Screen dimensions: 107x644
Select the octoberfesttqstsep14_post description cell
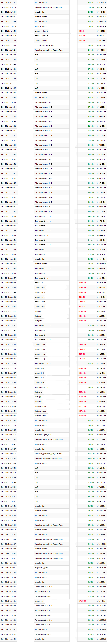[x=44, y=45]
